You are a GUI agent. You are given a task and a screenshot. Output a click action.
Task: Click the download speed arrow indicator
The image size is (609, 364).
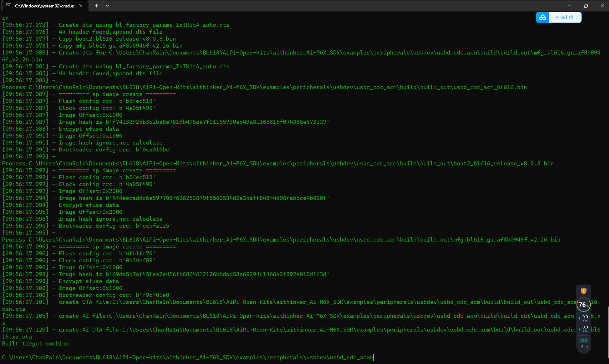[579, 329]
